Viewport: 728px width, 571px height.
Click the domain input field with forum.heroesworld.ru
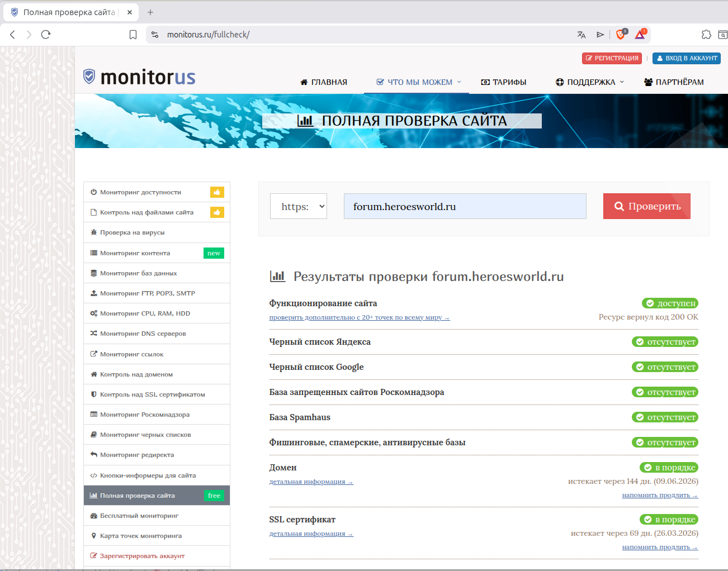coord(465,206)
